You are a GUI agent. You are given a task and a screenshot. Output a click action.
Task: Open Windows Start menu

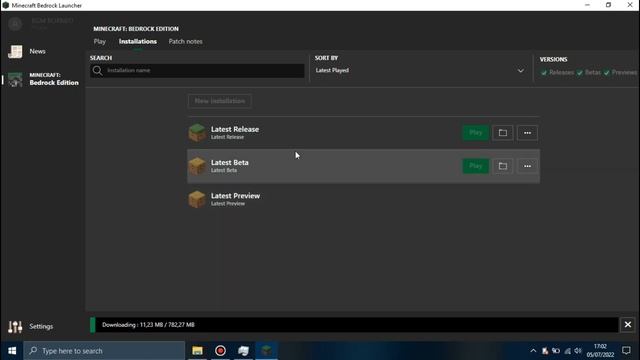click(x=12, y=351)
